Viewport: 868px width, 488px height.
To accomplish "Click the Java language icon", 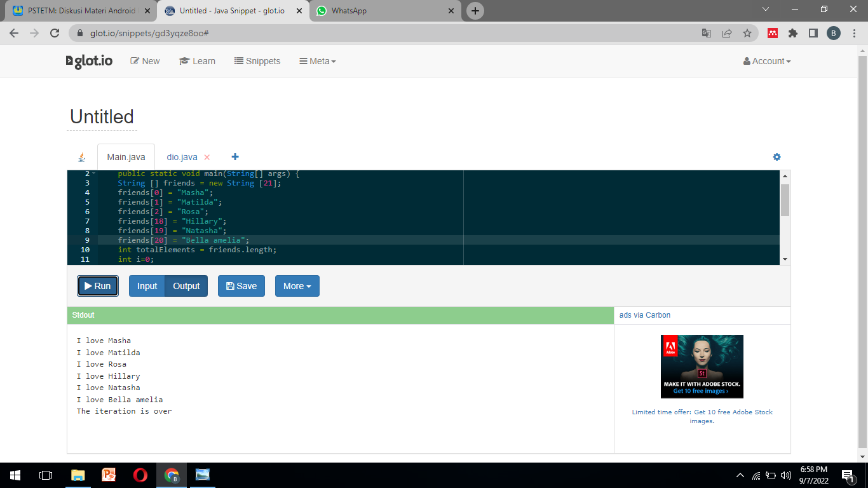I will click(81, 158).
